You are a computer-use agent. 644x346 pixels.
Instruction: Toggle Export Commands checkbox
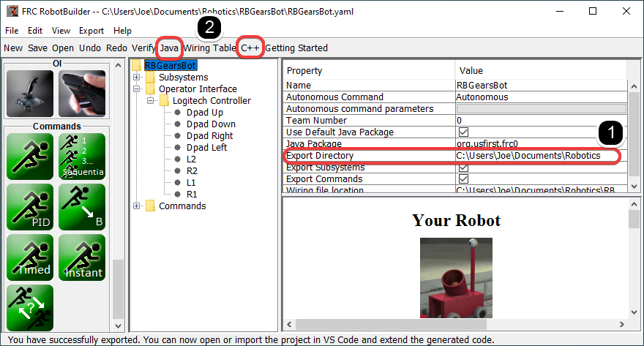coord(464,179)
